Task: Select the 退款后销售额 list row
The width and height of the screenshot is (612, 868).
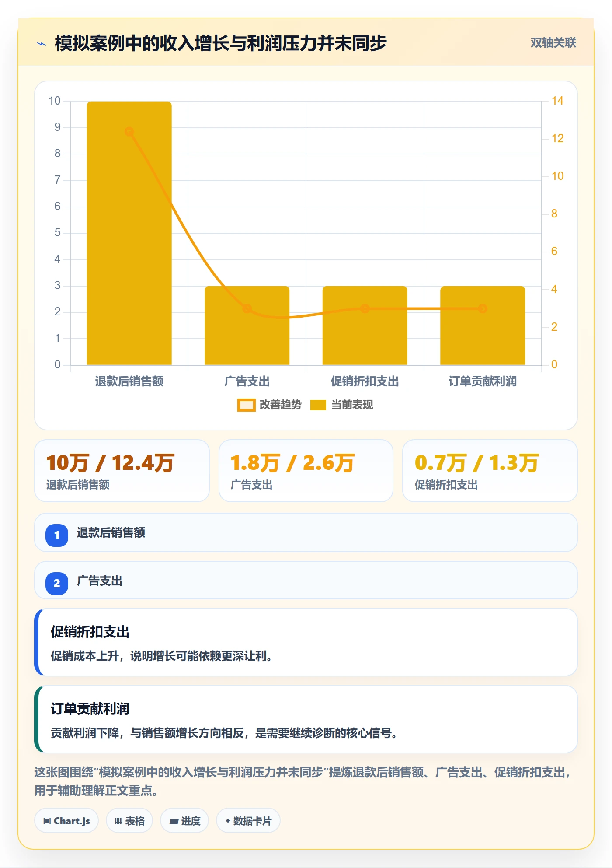Action: (306, 532)
